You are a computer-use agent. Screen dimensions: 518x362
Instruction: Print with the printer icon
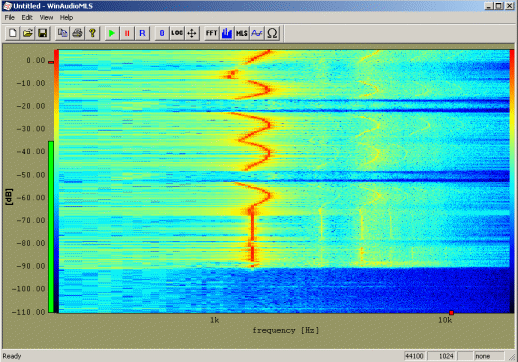point(77,33)
